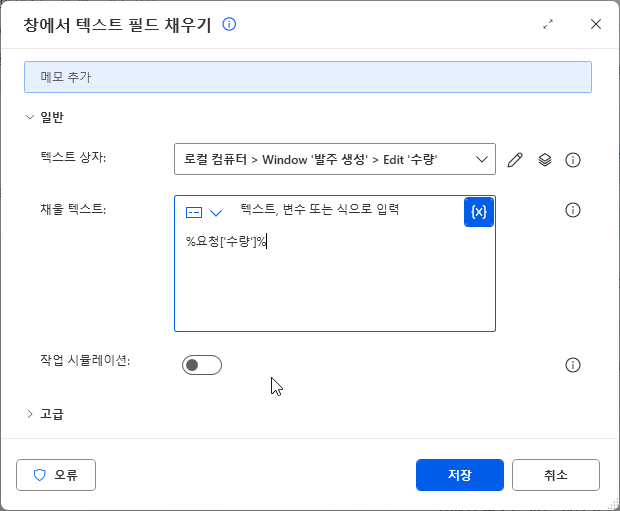Click the 작업 시뮬레이션 label
620x511 pixels.
point(85,360)
